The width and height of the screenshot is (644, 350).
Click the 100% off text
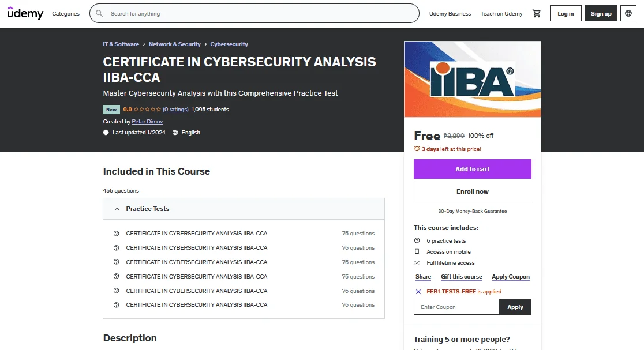pyautogui.click(x=480, y=136)
